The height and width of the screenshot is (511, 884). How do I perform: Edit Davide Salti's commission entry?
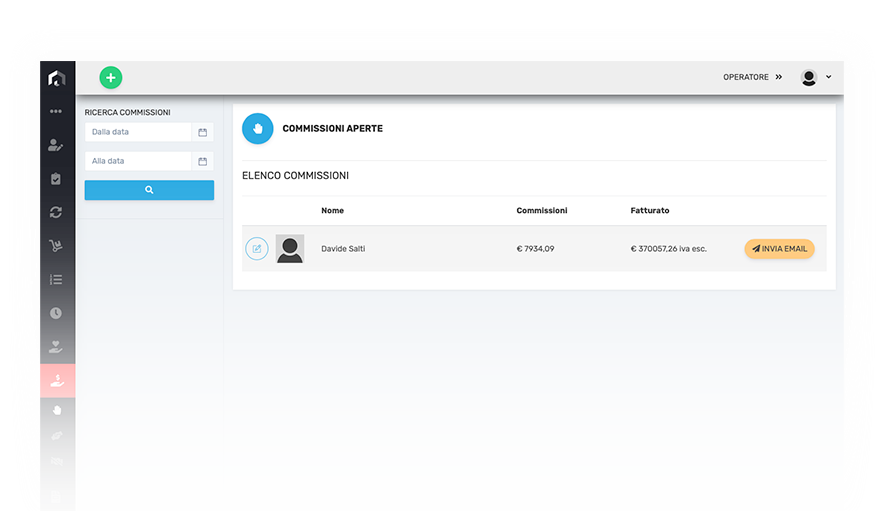click(257, 249)
